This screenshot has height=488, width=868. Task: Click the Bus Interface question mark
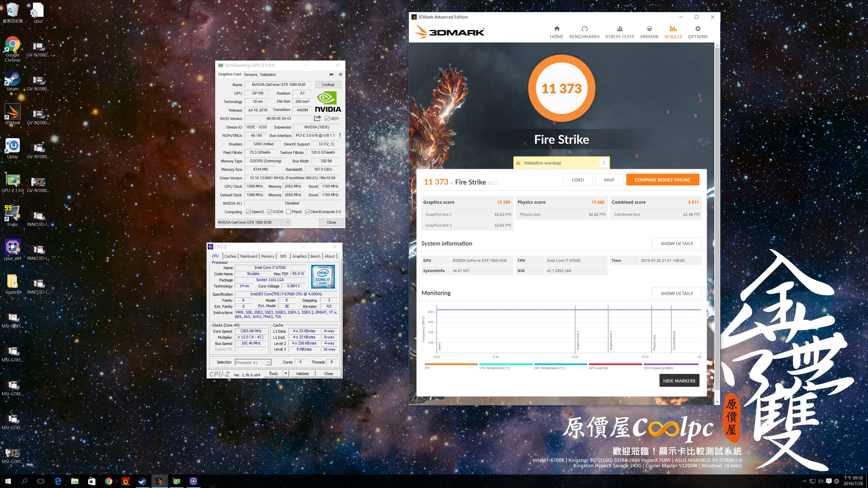pyautogui.click(x=339, y=135)
